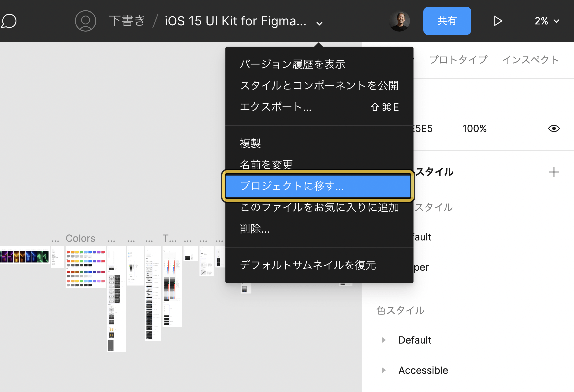Expand the Default color style group
This screenshot has width=574, height=392.
(384, 340)
